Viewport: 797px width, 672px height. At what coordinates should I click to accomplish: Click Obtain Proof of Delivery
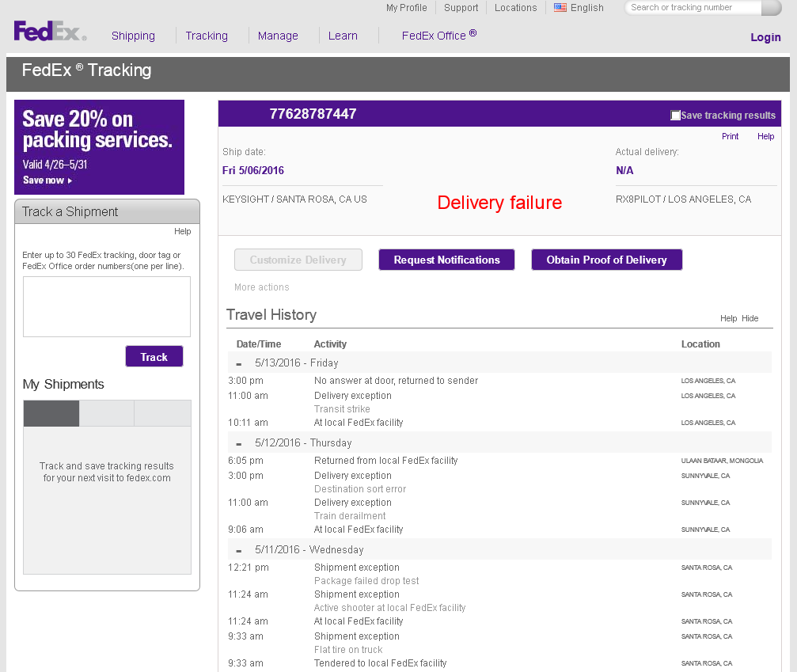(607, 260)
